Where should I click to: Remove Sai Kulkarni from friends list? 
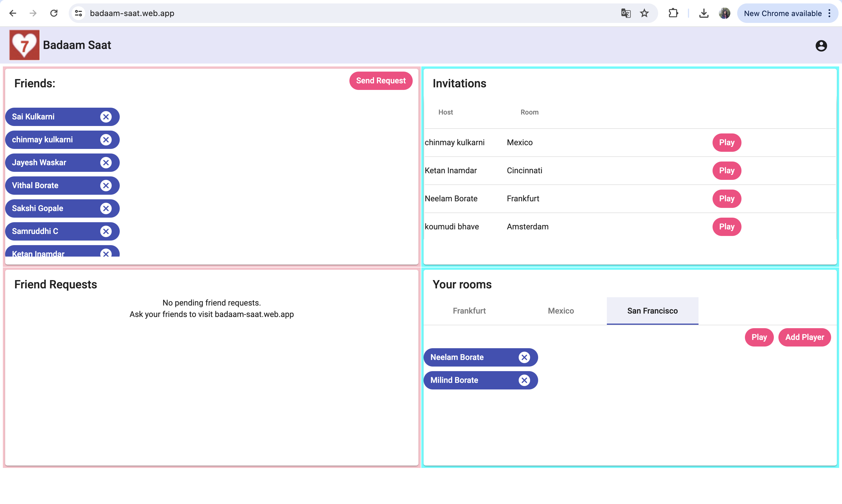[x=106, y=117]
